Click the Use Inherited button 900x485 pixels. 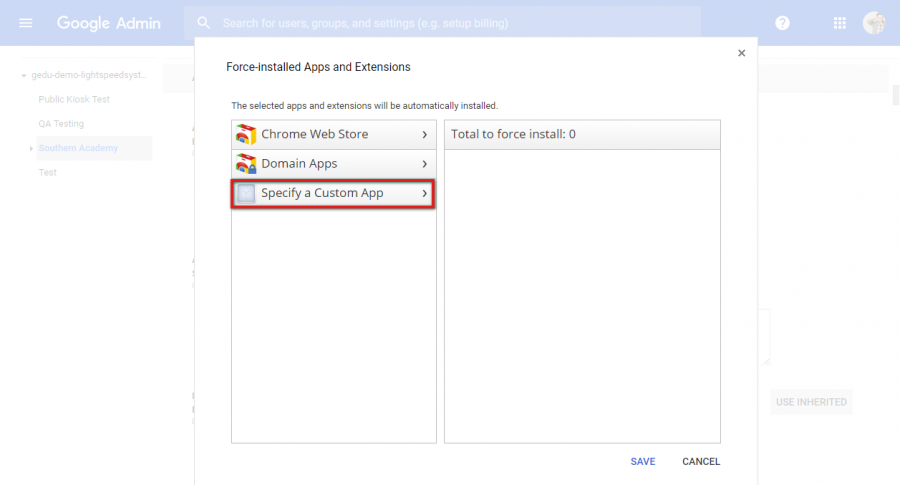811,402
